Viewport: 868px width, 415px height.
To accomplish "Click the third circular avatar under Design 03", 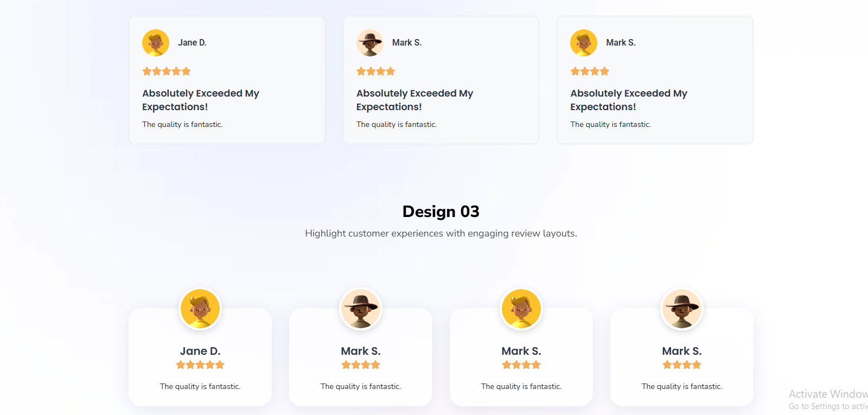I will pyautogui.click(x=521, y=308).
